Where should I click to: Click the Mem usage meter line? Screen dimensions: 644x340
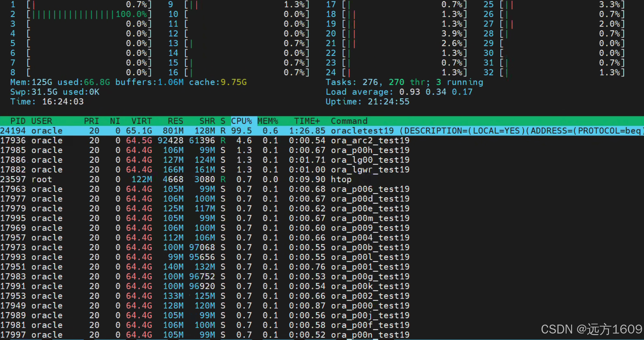coord(128,82)
